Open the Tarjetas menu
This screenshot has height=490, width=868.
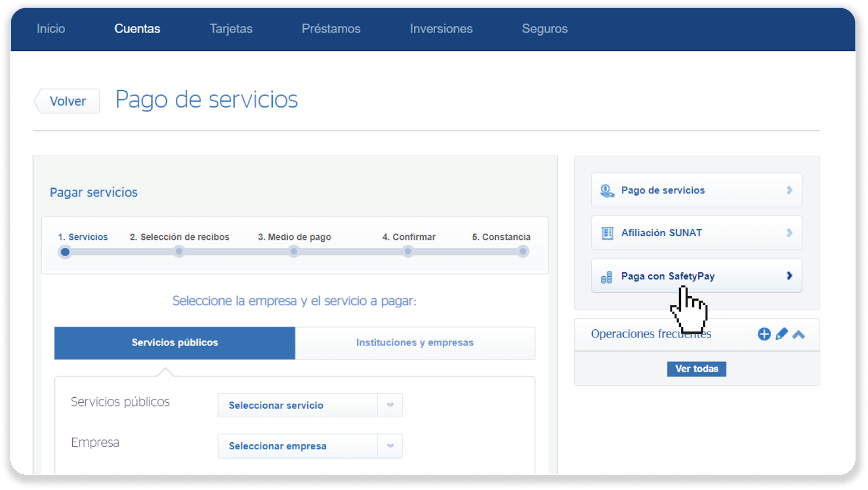point(231,29)
